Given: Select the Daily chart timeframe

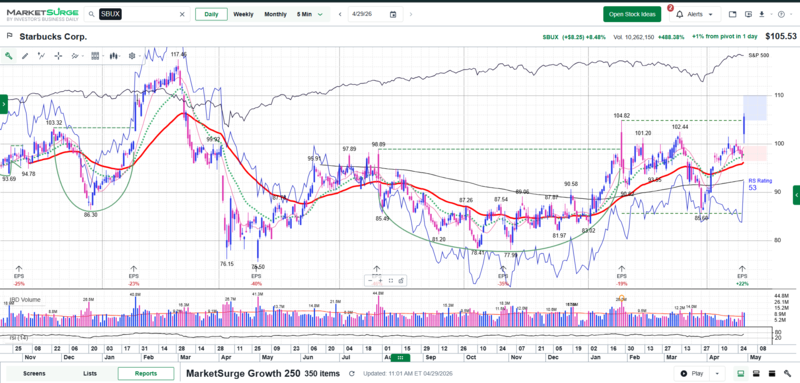Looking at the screenshot, I should pyautogui.click(x=211, y=14).
